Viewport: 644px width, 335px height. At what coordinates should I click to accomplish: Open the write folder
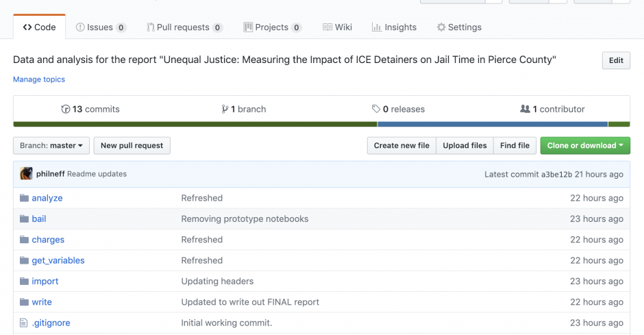42,302
